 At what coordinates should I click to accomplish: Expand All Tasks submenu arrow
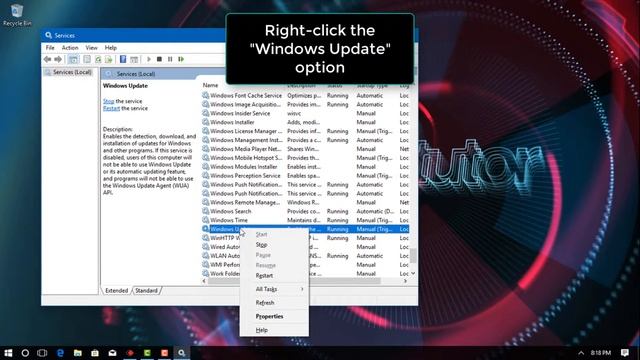pos(302,289)
